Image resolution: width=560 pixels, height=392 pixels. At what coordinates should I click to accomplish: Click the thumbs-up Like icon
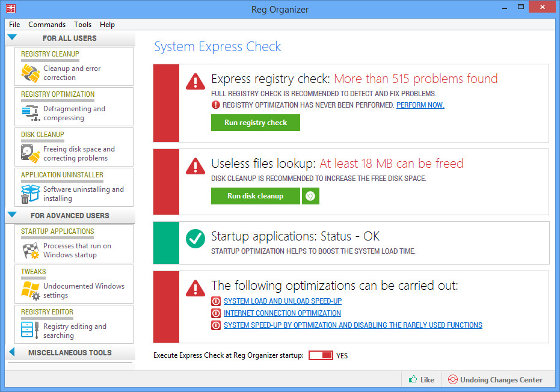(x=413, y=379)
